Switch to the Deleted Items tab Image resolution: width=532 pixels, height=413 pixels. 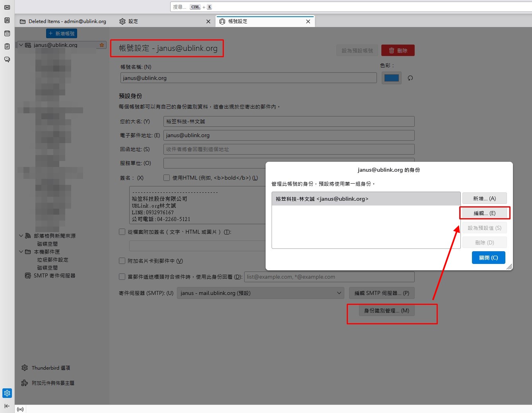[64, 21]
